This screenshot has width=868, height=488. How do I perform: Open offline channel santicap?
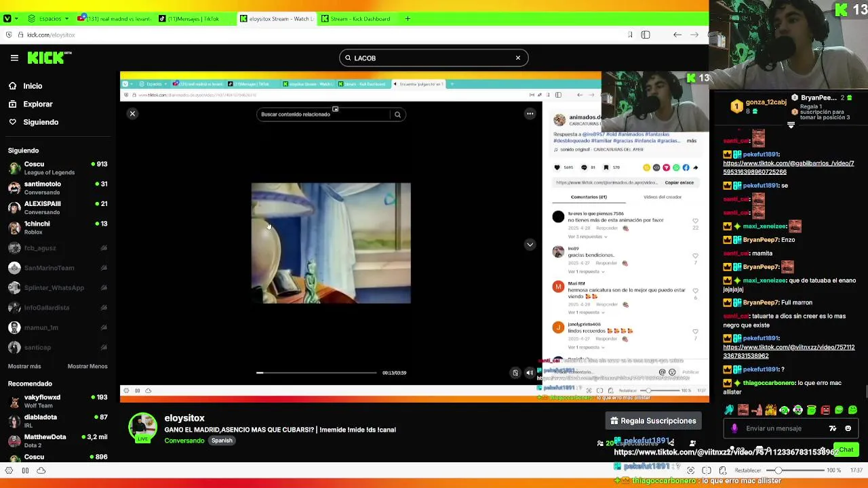58,347
